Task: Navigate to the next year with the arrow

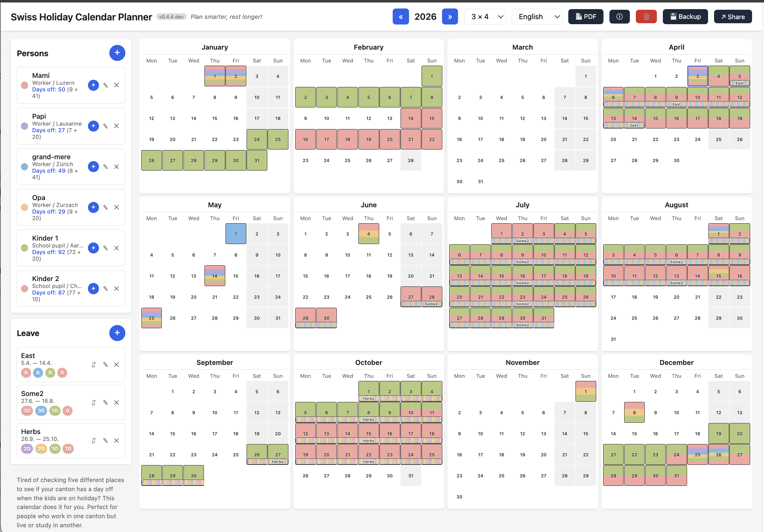Action: (450, 16)
